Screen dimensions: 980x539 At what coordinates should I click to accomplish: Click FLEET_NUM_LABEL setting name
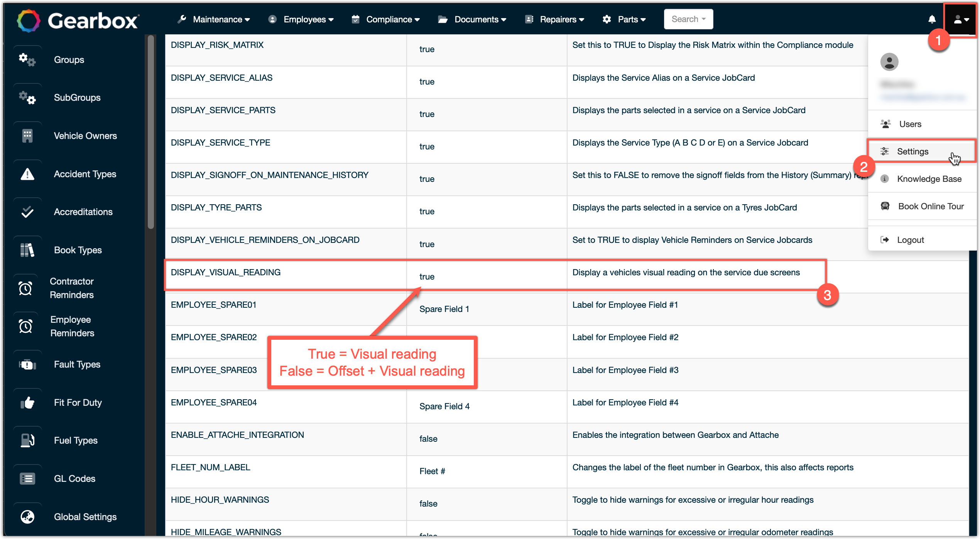210,467
